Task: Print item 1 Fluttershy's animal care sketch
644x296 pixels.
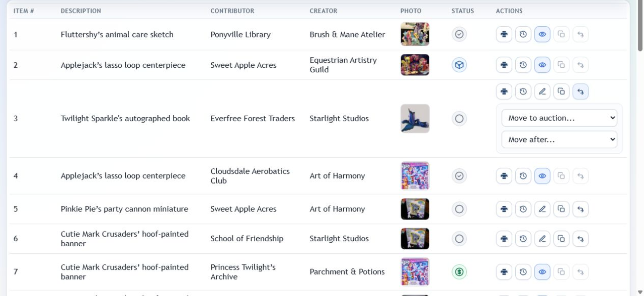Action: point(504,35)
